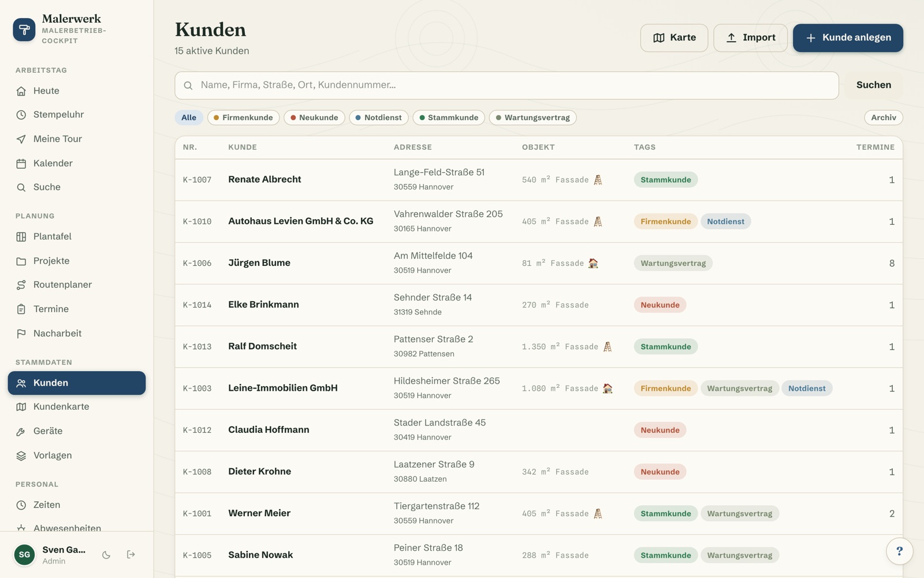Click the Geräte wrench icon
Viewport: 924px width, 578px height.
tap(21, 431)
